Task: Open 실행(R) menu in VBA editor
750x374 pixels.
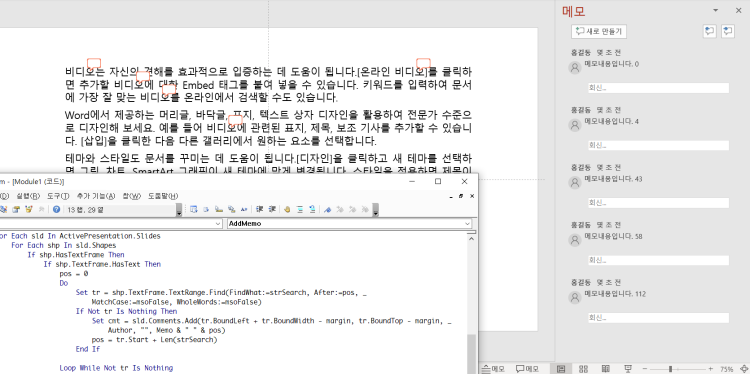Action: pos(28,196)
